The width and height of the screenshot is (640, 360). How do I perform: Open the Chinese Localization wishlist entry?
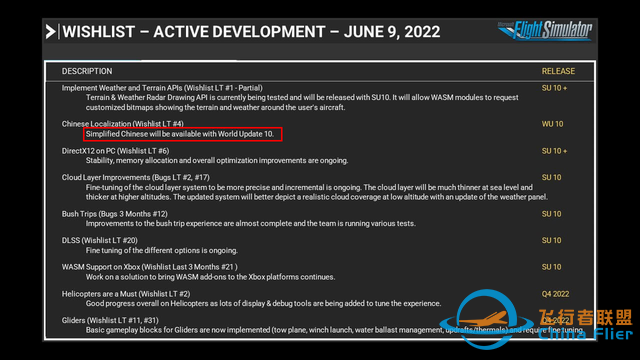pyautogui.click(x=122, y=124)
